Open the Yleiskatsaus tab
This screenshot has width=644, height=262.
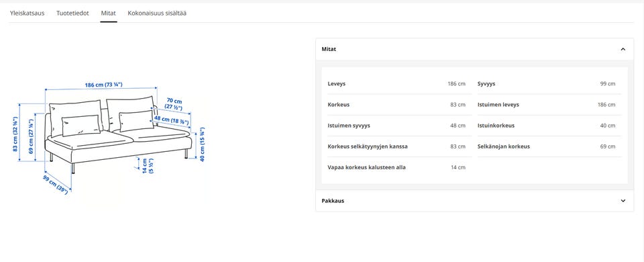click(x=27, y=13)
